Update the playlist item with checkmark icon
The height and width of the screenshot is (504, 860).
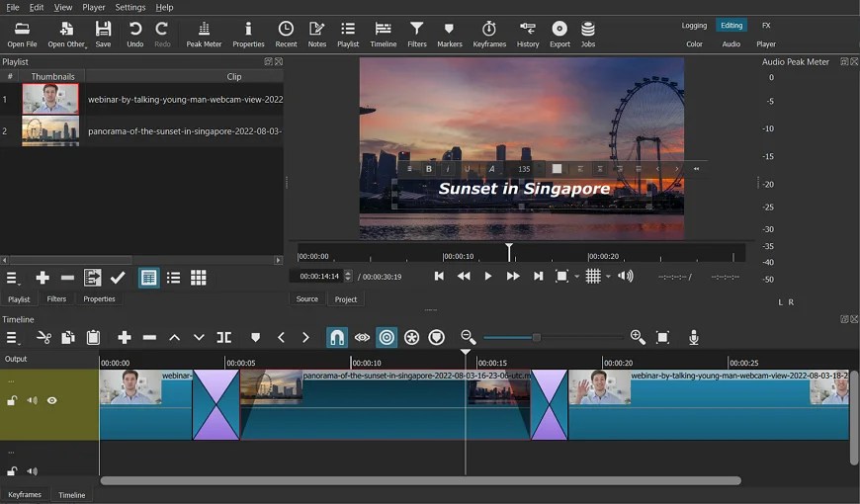(118, 278)
